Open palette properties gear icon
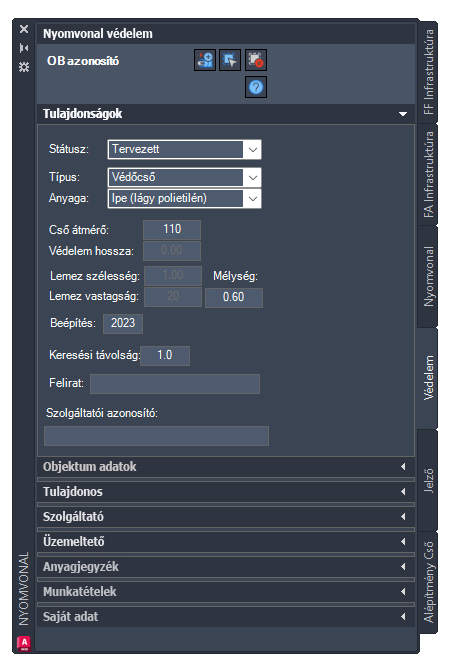The height and width of the screenshot is (667, 454). tap(24, 67)
